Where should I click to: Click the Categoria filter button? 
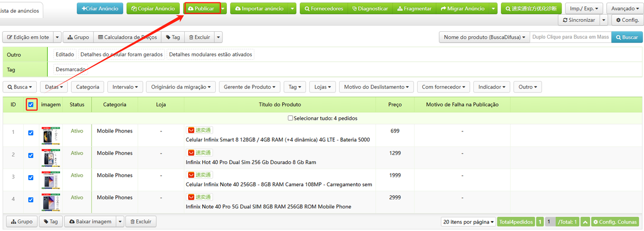pos(88,87)
